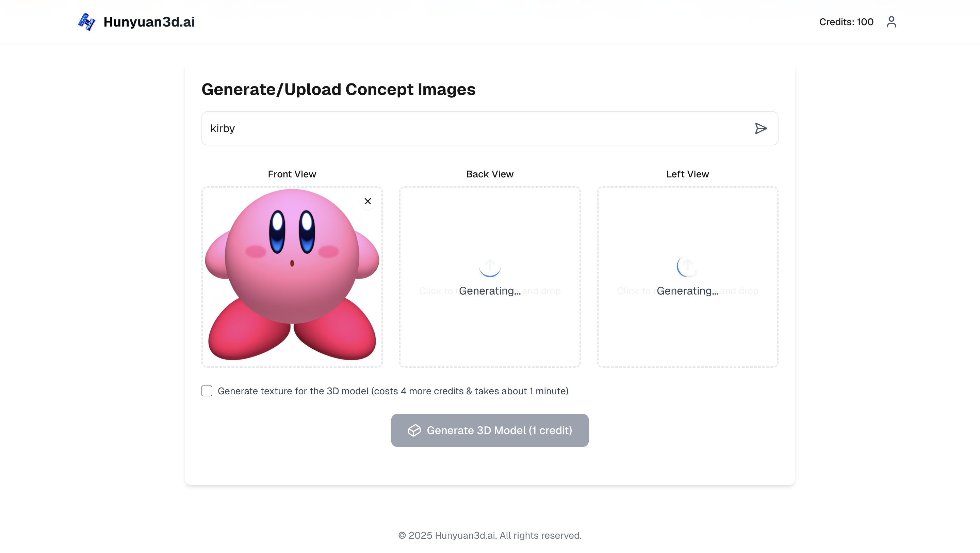Enable the generate texture checkbox
Screen dimensions: 980x553
(x=207, y=391)
